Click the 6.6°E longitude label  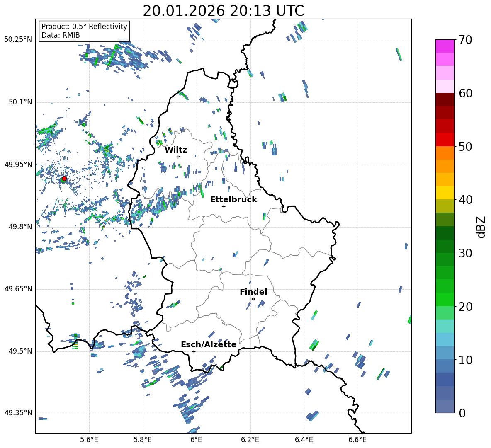[357, 440]
